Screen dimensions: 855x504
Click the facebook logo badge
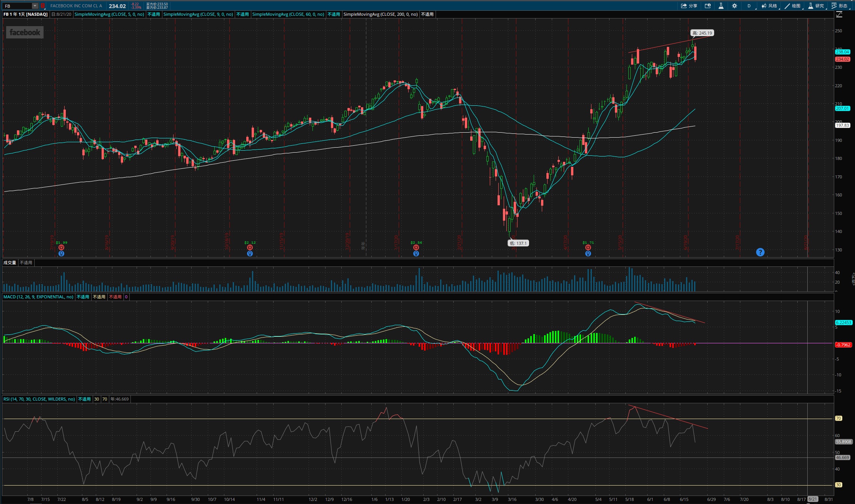click(x=25, y=33)
